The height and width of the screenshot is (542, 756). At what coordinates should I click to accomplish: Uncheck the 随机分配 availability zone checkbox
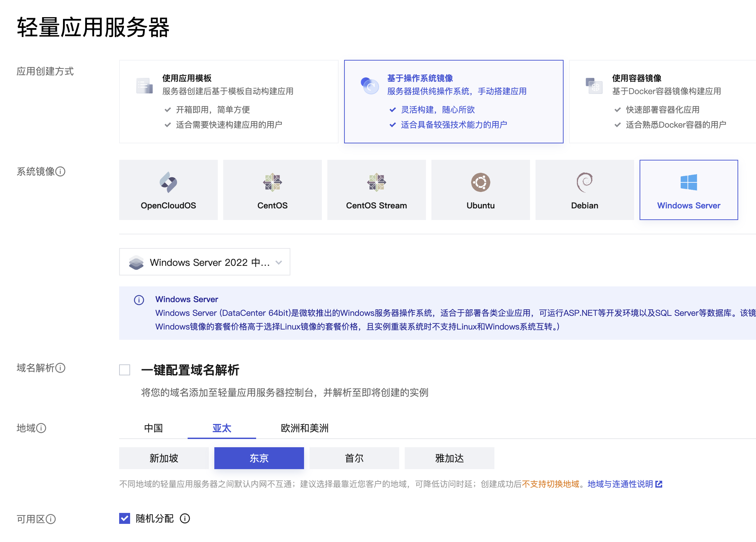(x=125, y=518)
